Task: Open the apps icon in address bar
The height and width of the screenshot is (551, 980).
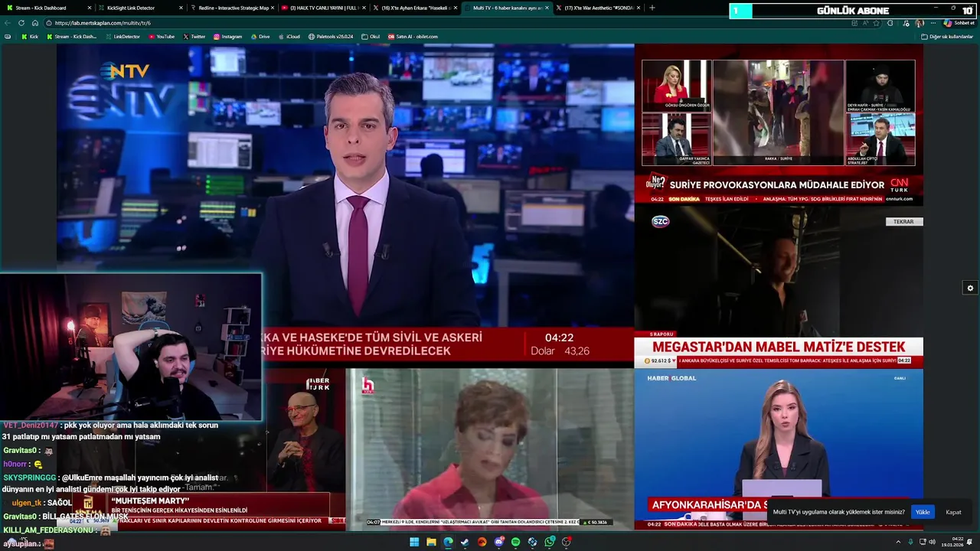Action: point(854,23)
